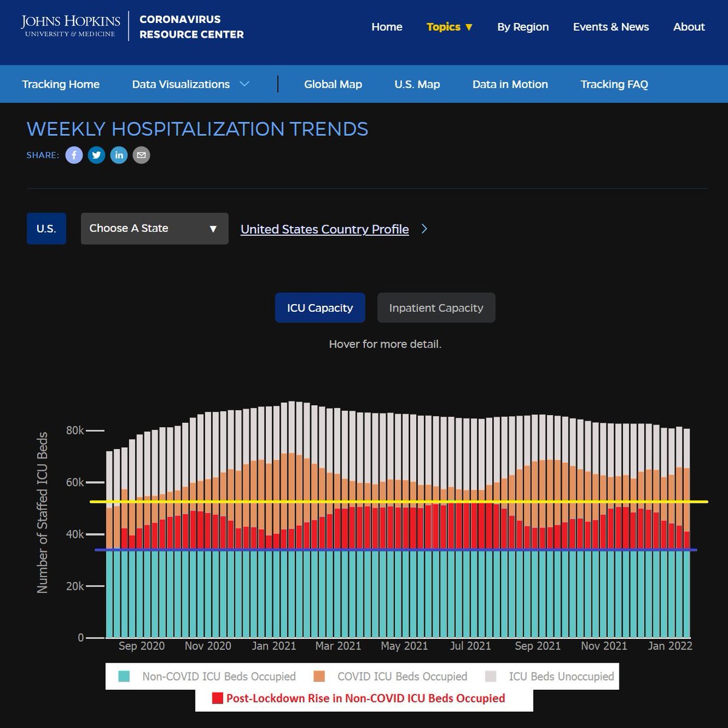Share via the Facebook icon
This screenshot has height=728, width=728.
tap(74, 155)
